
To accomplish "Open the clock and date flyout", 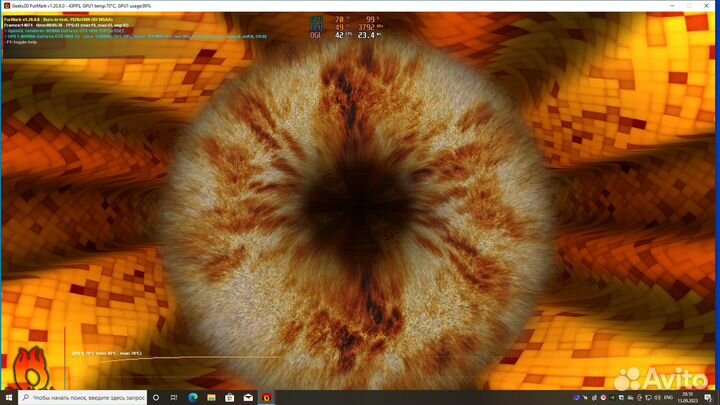I will tap(687, 398).
